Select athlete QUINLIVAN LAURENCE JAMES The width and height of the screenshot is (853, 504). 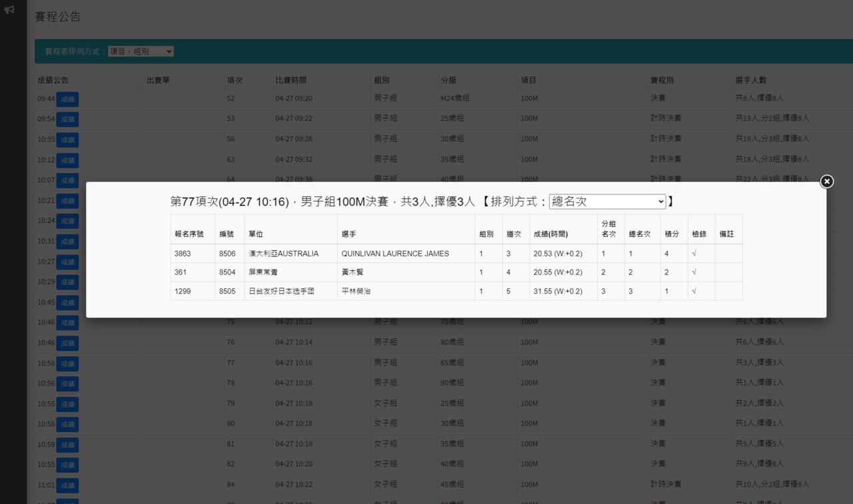click(x=395, y=254)
